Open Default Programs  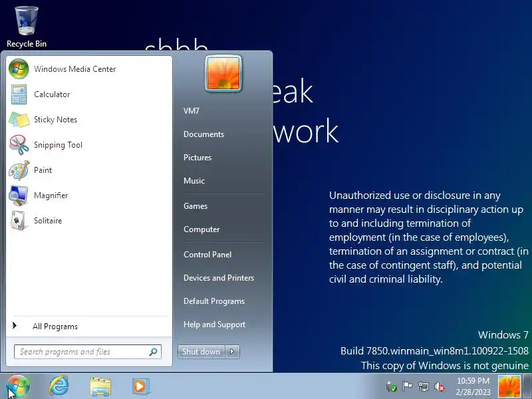(214, 302)
